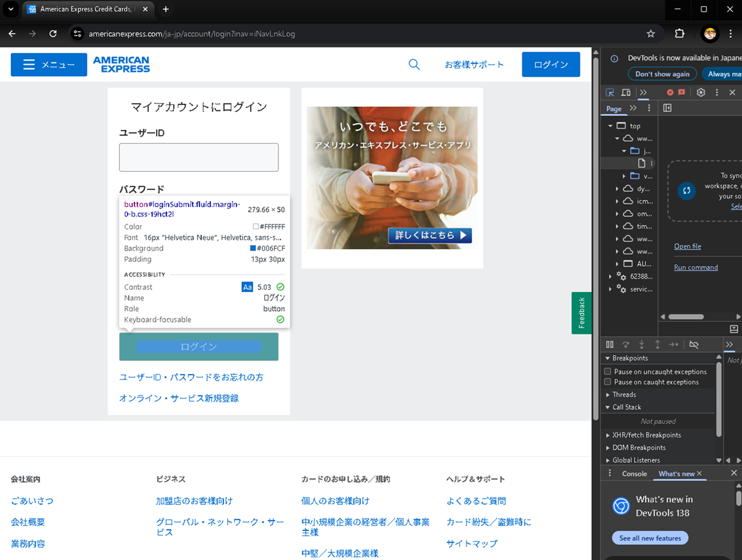Open the drawer three-dot menu

click(610, 473)
